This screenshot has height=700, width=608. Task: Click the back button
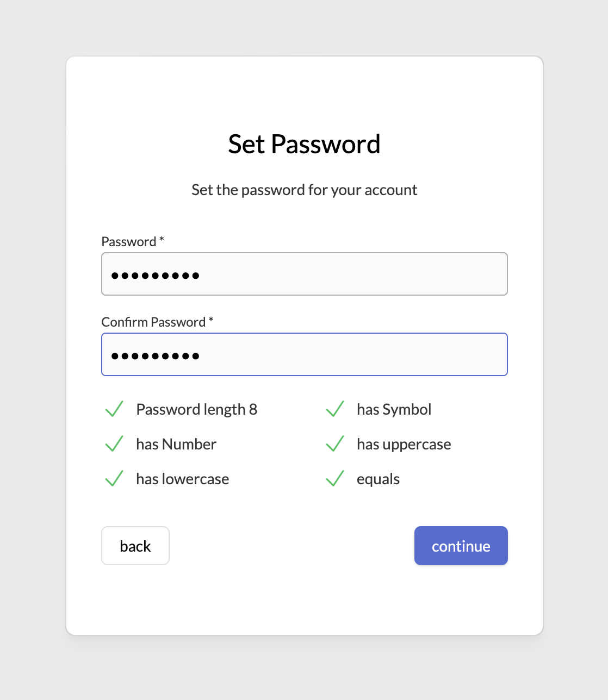pos(135,546)
